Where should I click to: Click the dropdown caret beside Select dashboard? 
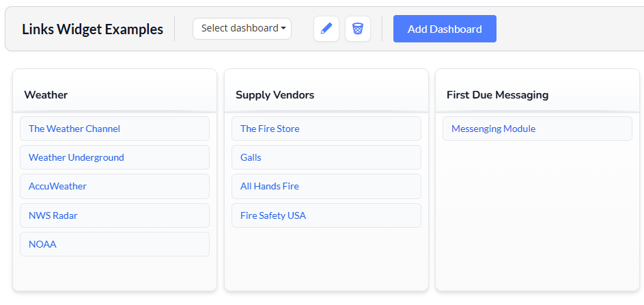(x=283, y=29)
